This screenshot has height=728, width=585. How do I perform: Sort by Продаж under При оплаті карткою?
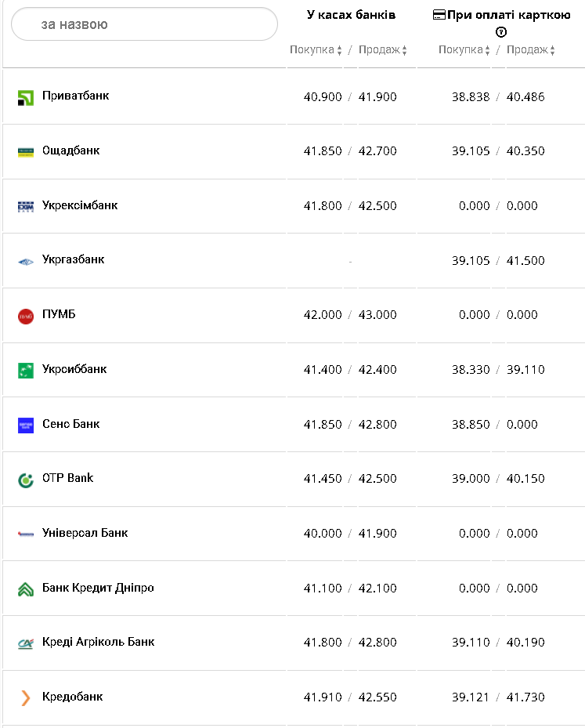(530, 50)
